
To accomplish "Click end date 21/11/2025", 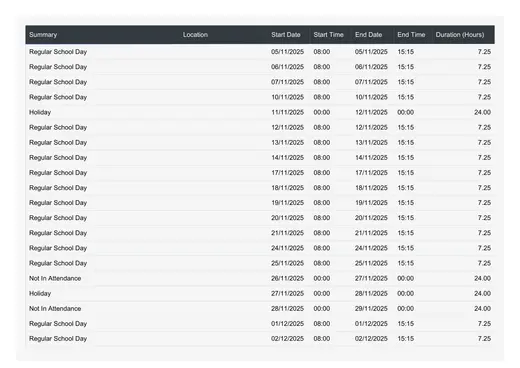I will [371, 233].
